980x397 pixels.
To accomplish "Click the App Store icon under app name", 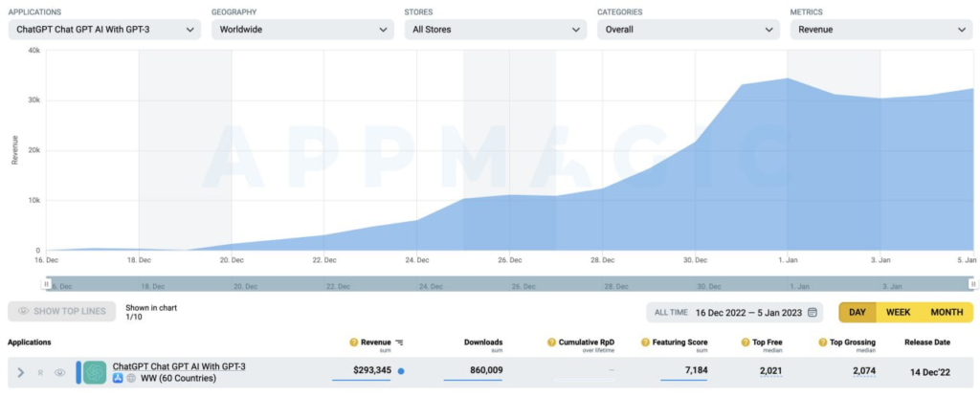I will pyautogui.click(x=118, y=378).
